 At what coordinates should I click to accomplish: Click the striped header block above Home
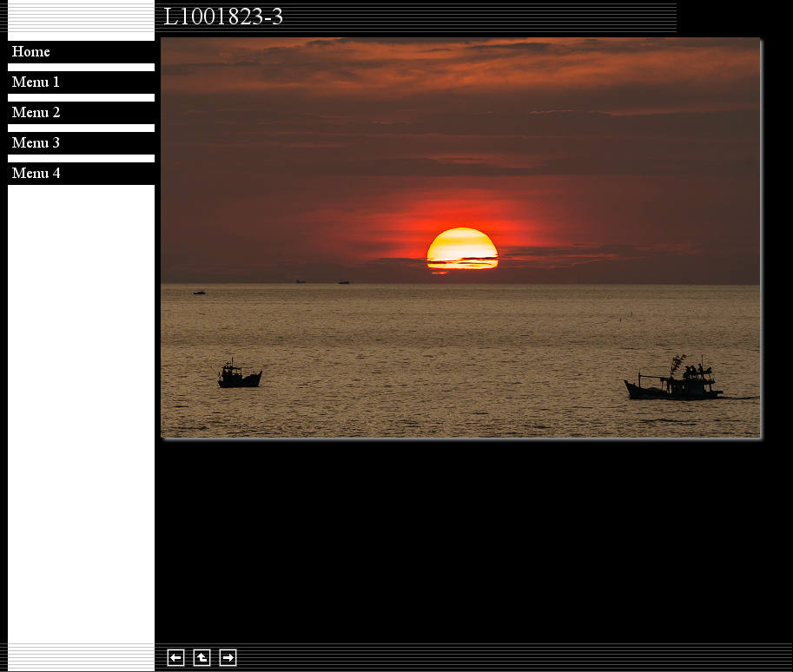pyautogui.click(x=81, y=21)
